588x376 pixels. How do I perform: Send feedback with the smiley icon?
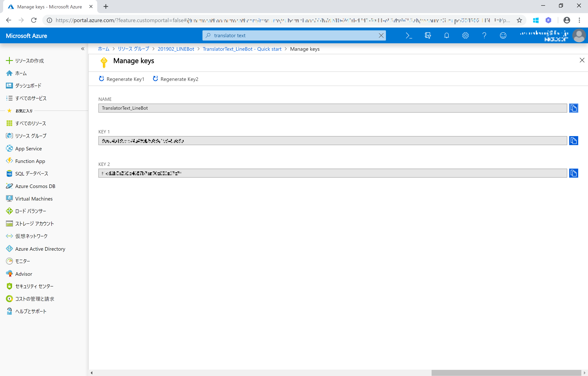coord(503,36)
